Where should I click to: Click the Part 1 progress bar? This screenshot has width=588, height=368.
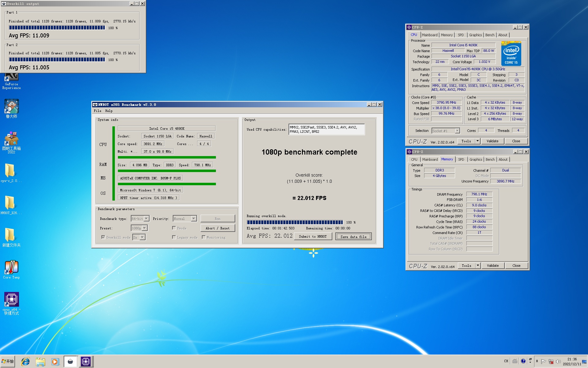pyautogui.click(x=57, y=28)
